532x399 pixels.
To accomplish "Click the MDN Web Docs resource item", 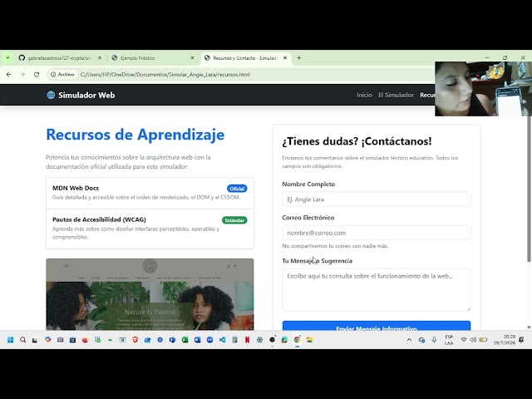I will tap(150, 193).
